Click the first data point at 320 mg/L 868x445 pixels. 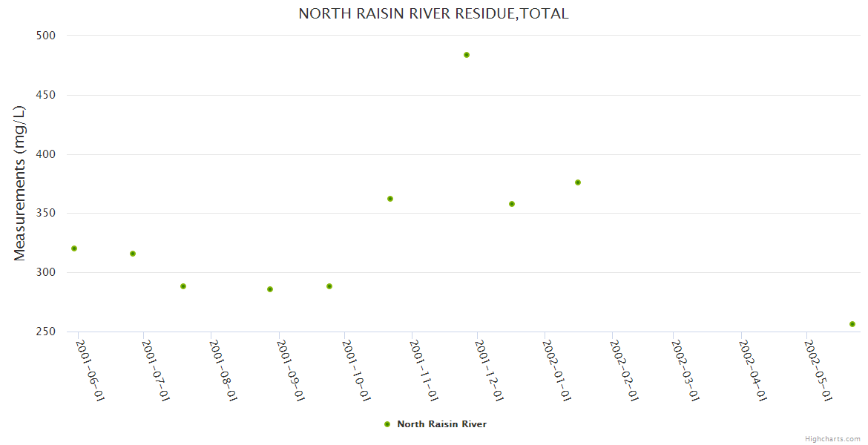(74, 248)
